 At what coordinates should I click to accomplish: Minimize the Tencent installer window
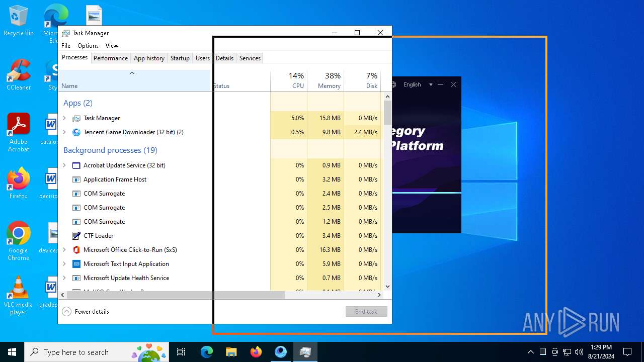tap(441, 84)
